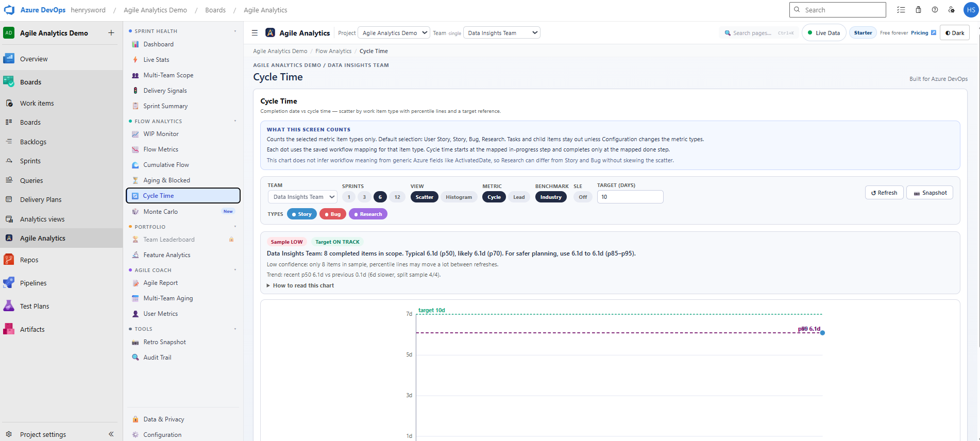980x441 pixels.
Task: Open the Live Stats lightning icon
Action: coord(136,60)
